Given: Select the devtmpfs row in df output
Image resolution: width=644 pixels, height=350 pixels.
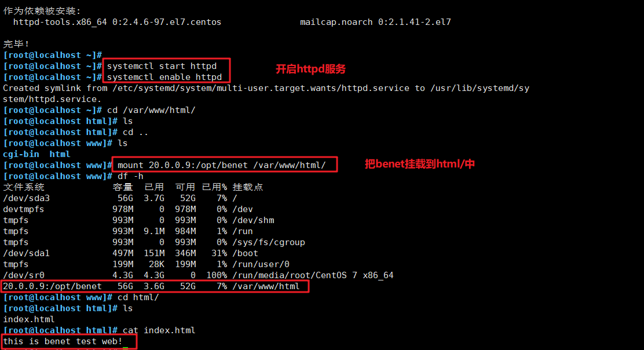Looking at the screenshot, I should [128, 210].
